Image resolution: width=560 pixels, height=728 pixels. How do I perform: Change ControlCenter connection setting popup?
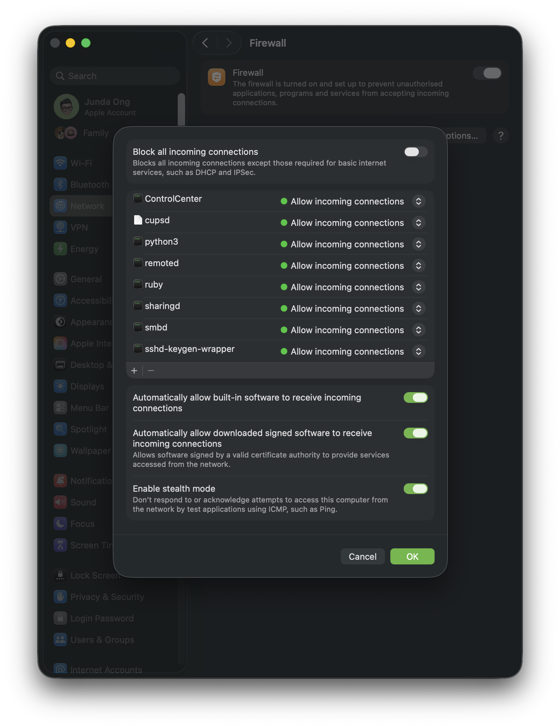[x=418, y=201]
